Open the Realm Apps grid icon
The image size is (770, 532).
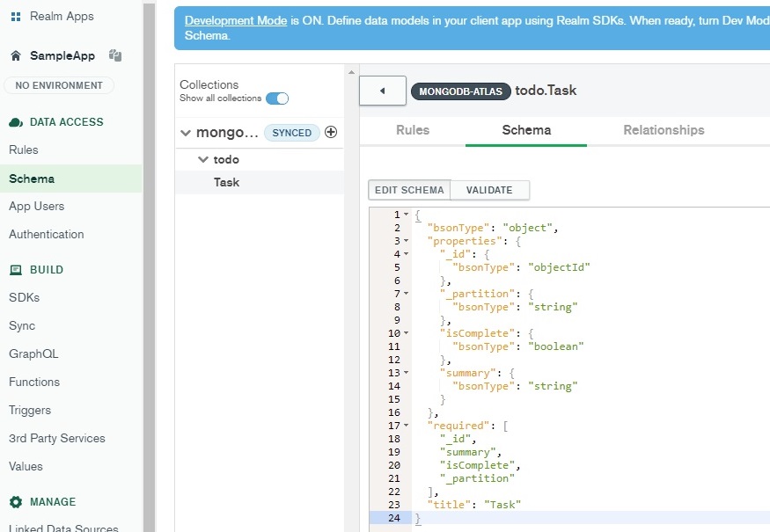(x=16, y=17)
